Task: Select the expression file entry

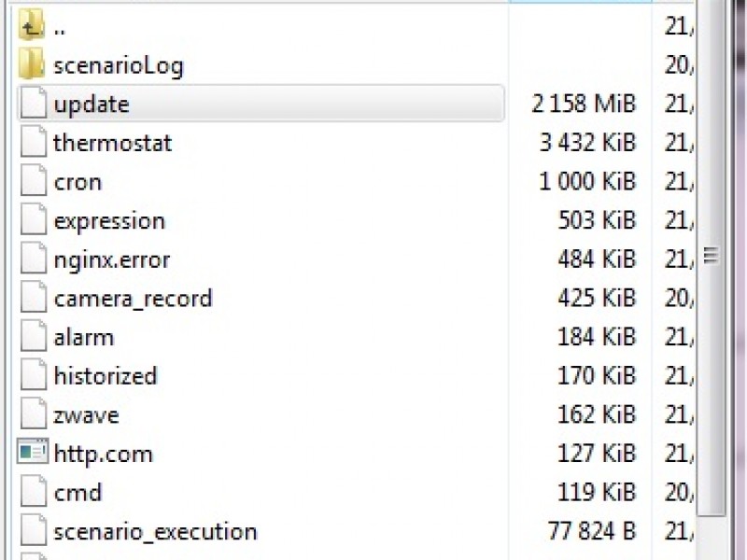Action: [x=109, y=221]
